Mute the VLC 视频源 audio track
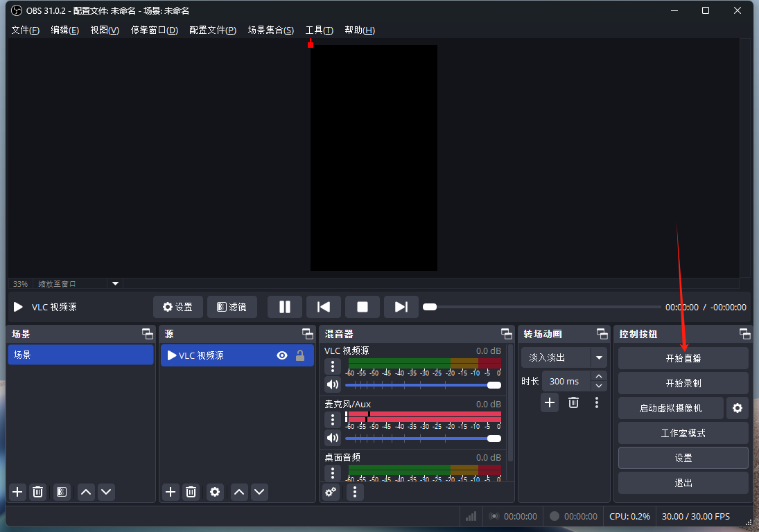Viewport: 759px width, 532px height. [x=333, y=384]
